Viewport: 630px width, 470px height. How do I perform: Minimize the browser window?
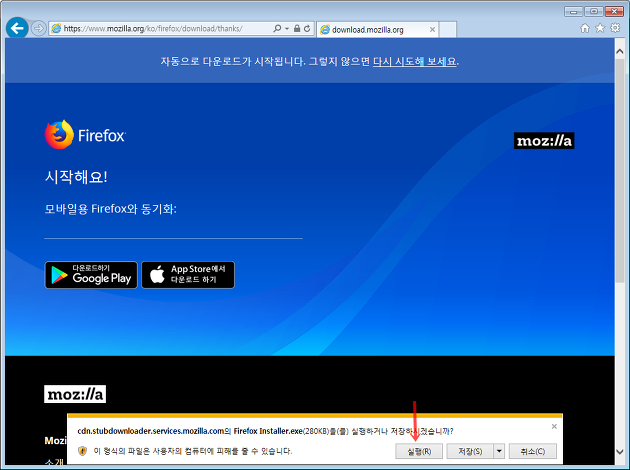(574, 11)
